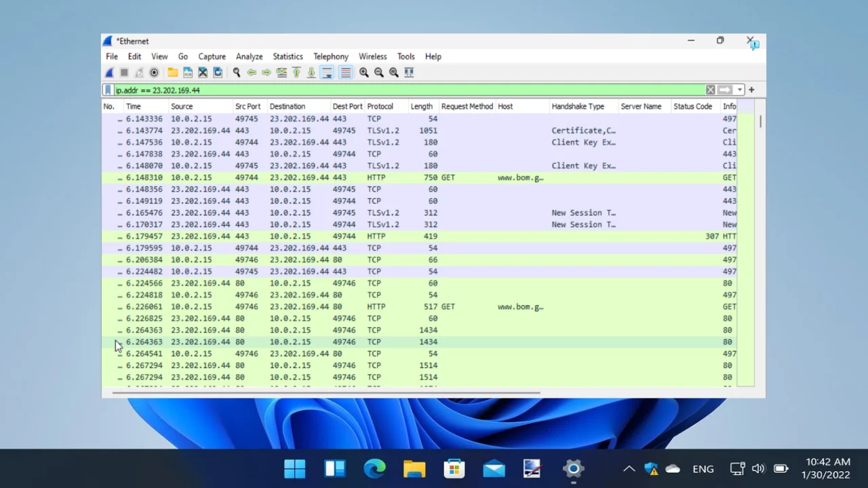Sort by the Source column header
The width and height of the screenshot is (868, 488).
point(200,106)
